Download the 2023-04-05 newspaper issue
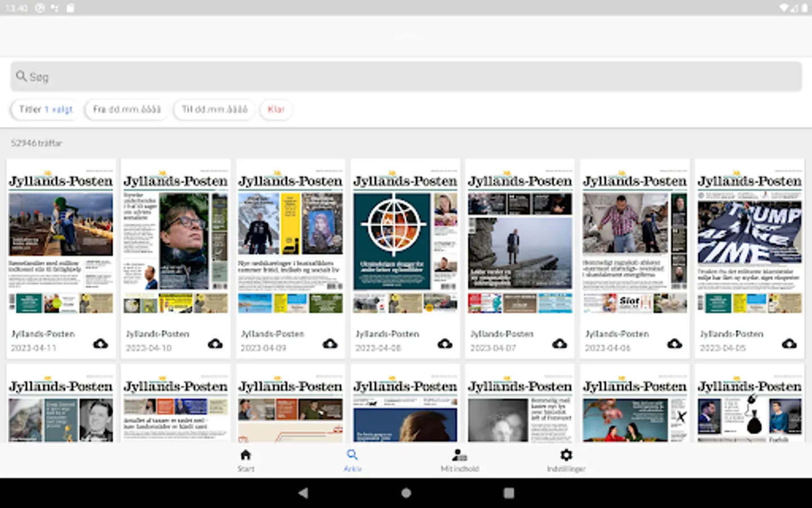812x508 pixels. click(789, 343)
